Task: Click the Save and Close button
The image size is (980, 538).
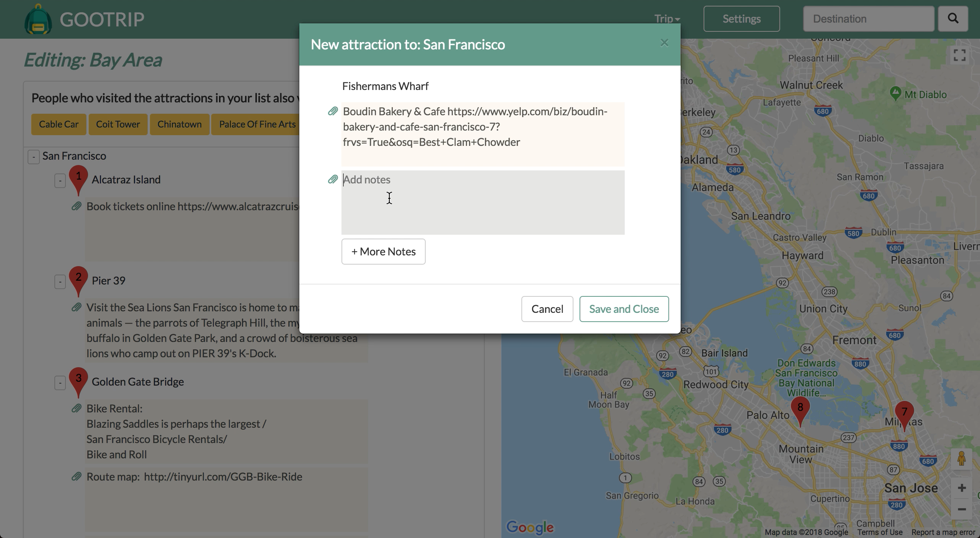Action: point(624,309)
